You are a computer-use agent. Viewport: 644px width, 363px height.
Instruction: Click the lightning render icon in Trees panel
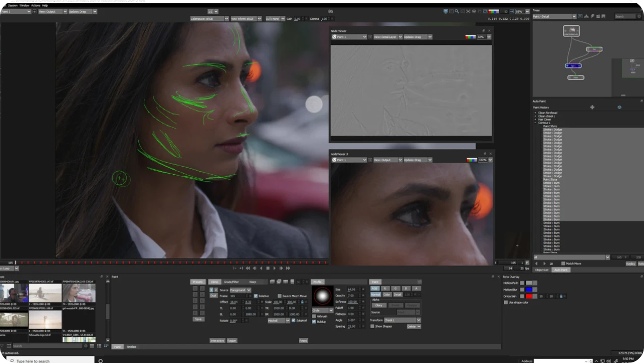(x=593, y=16)
